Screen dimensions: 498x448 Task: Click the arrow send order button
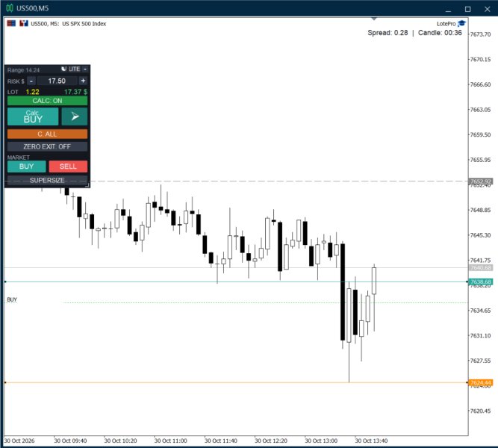coord(75,116)
